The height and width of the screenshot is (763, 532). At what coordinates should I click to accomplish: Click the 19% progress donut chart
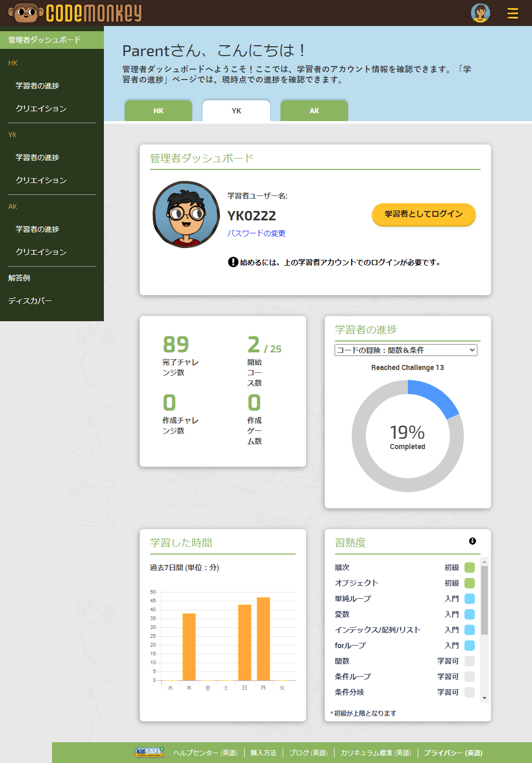[x=407, y=436]
